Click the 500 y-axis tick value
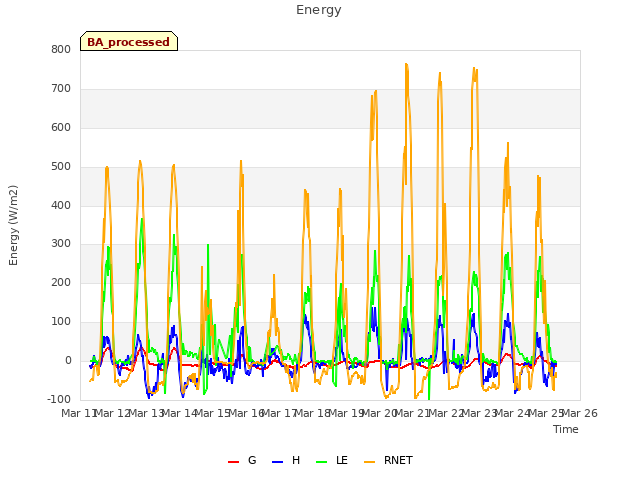This screenshot has width=640, height=480. pyautogui.click(x=61, y=167)
